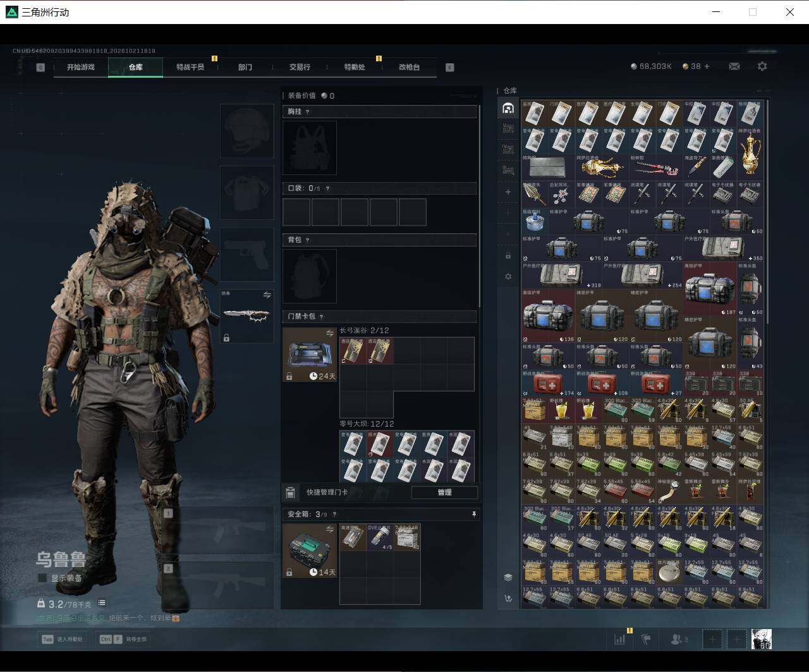Toggle the 显示装备 checkbox

tap(42, 578)
